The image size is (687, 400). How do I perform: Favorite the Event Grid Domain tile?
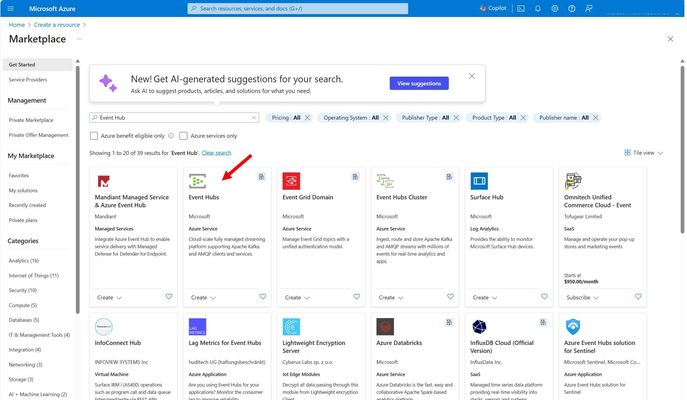click(x=357, y=297)
